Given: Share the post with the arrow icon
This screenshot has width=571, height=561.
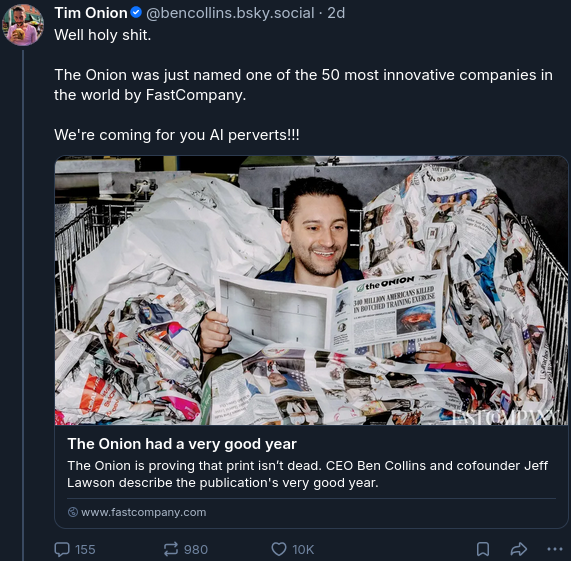Looking at the screenshot, I should pos(519,549).
